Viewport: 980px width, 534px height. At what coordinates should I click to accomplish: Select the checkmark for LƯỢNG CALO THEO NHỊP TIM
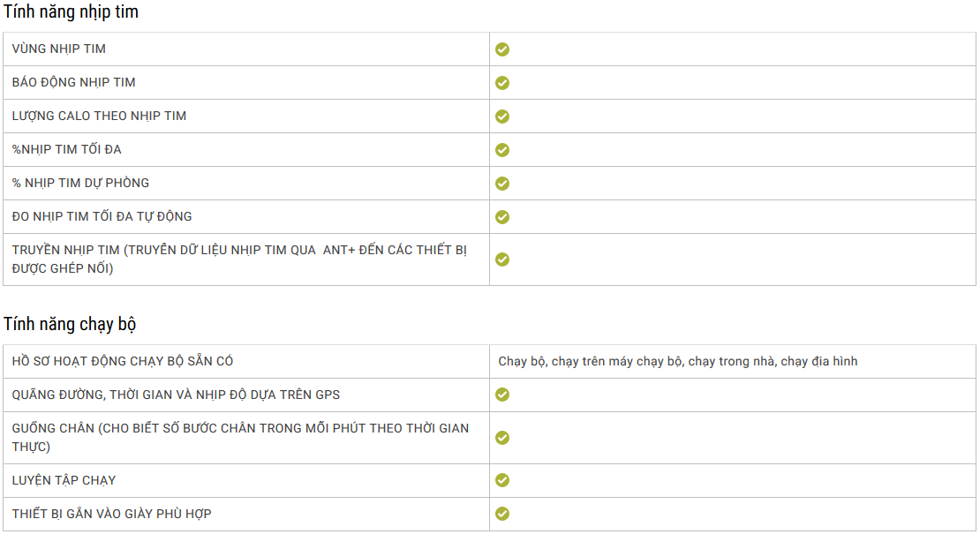[501, 117]
